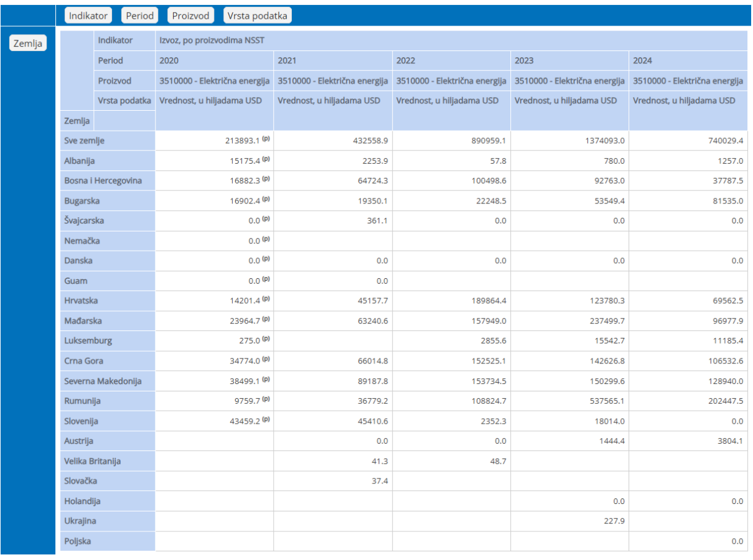
Task: Select the header cell Izvoz, po proizvodima NSST
Action: click(213, 40)
